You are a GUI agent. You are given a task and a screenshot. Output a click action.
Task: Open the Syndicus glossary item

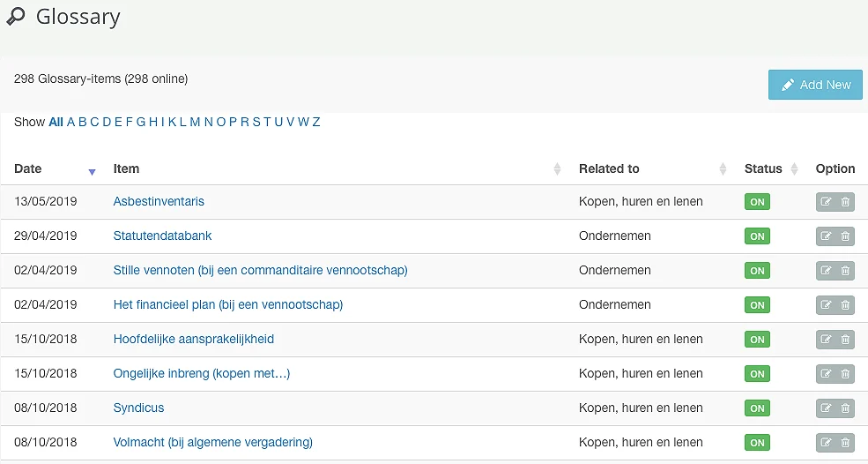coord(138,408)
